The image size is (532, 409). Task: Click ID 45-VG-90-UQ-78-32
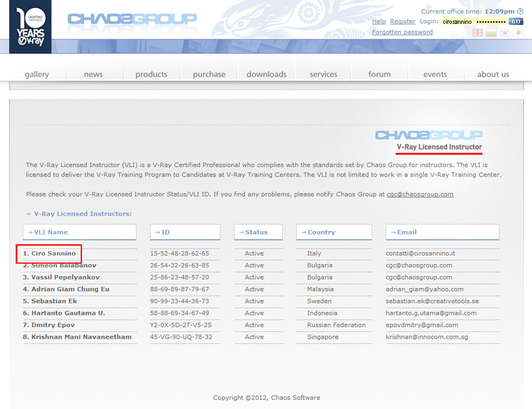click(181, 336)
